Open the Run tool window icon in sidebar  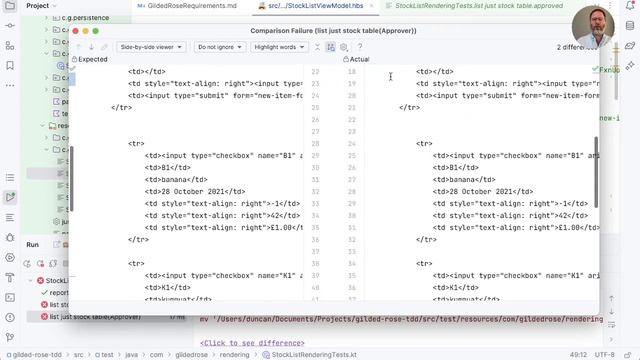[10, 198]
